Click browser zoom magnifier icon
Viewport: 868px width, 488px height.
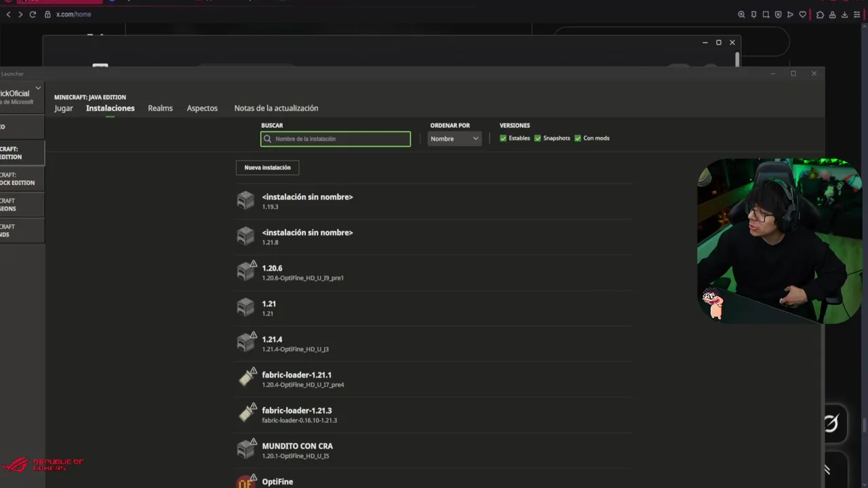pyautogui.click(x=741, y=14)
